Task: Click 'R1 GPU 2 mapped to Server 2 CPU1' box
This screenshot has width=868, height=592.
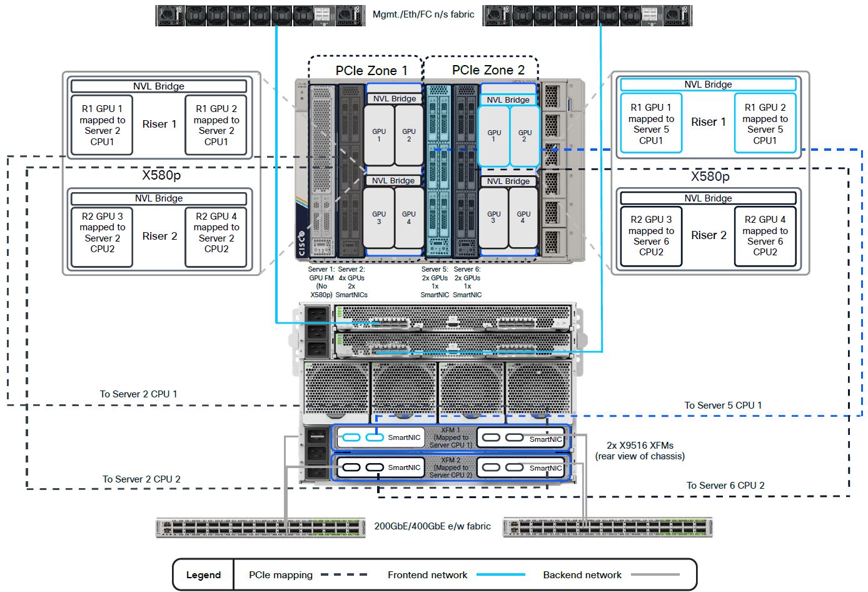Action: [216, 125]
